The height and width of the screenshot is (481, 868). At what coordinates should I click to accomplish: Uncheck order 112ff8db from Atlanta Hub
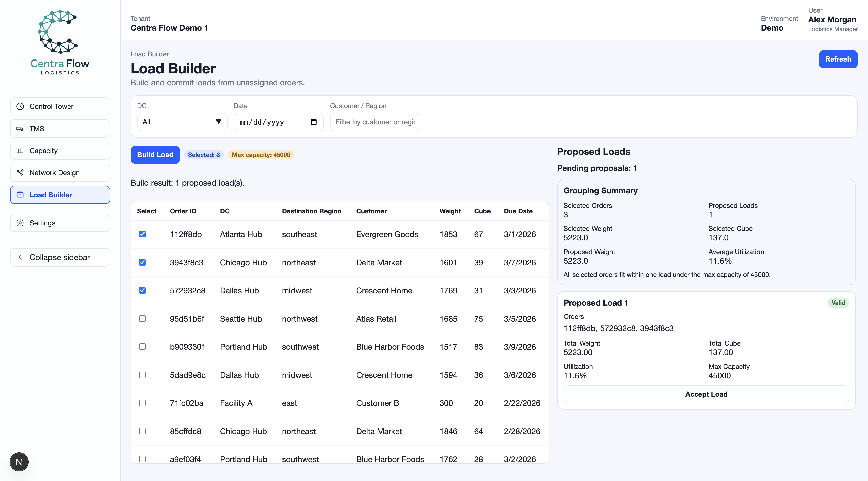click(143, 234)
